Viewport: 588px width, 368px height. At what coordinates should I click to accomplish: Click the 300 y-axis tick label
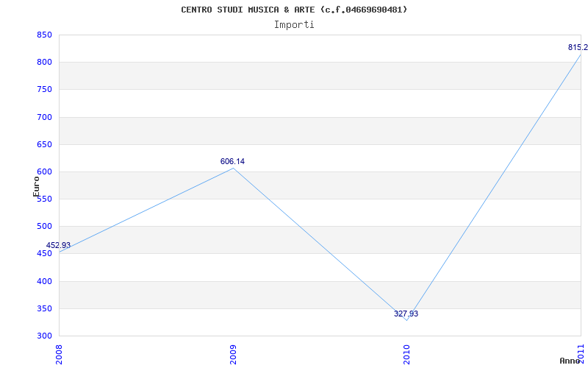tap(44, 336)
